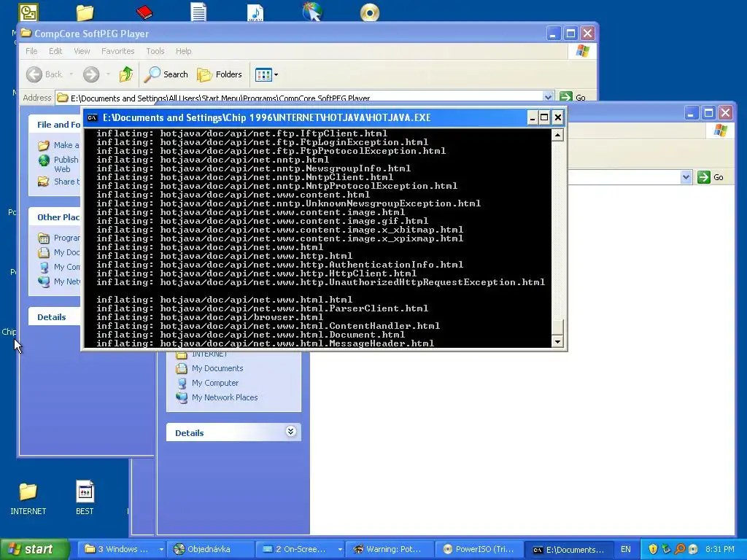This screenshot has width=747, height=560.
Task: Open My Documents link in rear window
Action: point(217,368)
